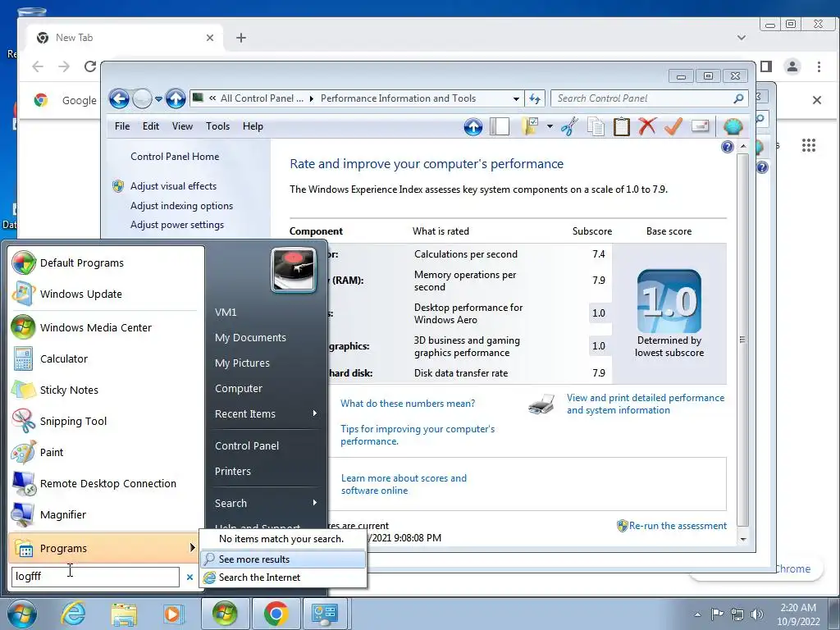Clear the Start menu search box
The width and height of the screenshot is (840, 630).
(189, 577)
